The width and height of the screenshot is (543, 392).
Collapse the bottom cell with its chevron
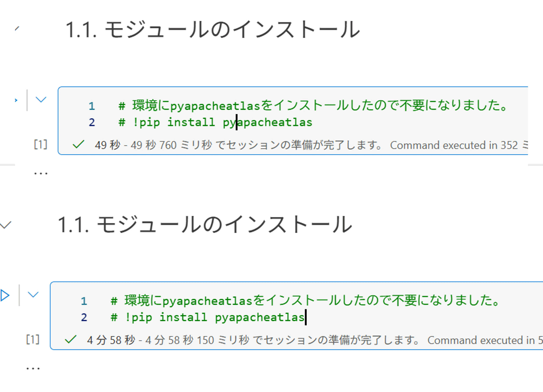(34, 295)
